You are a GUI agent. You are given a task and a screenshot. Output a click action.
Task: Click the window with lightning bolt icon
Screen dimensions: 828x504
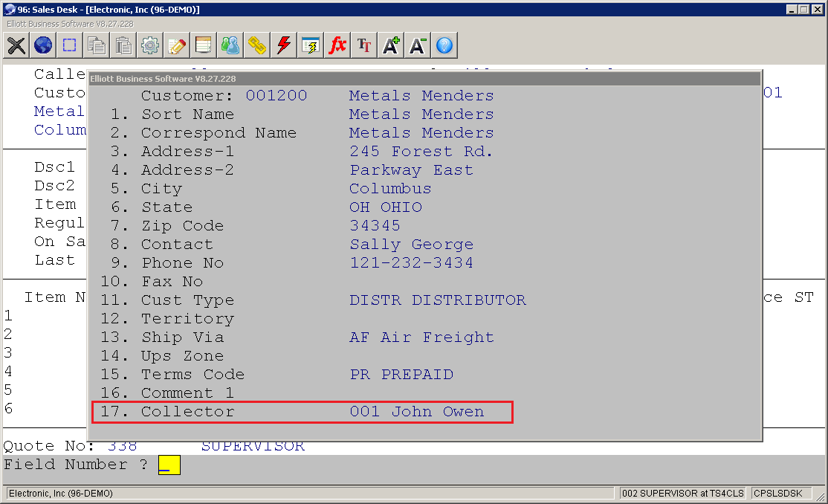coord(311,45)
